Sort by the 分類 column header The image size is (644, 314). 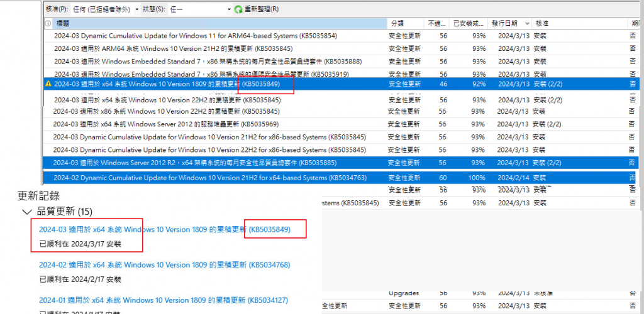[406, 24]
